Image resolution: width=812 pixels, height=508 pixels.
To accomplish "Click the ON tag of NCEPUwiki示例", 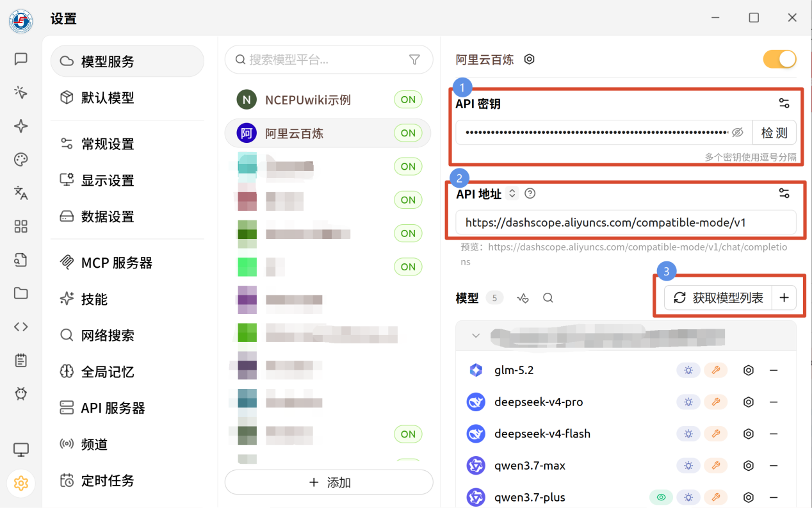I will coord(408,99).
